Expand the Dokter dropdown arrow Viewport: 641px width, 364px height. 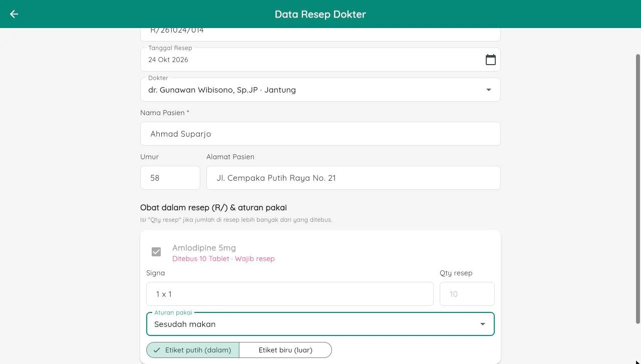point(488,90)
